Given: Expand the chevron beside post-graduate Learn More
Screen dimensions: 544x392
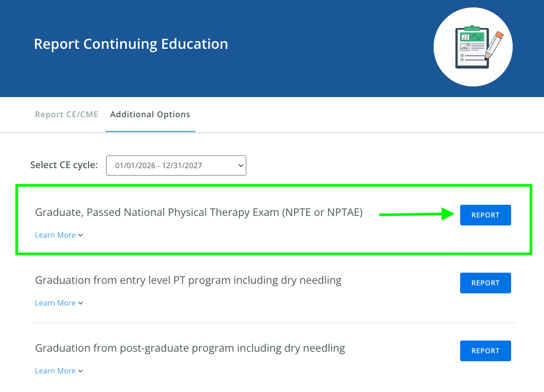Looking at the screenshot, I should pos(81,371).
